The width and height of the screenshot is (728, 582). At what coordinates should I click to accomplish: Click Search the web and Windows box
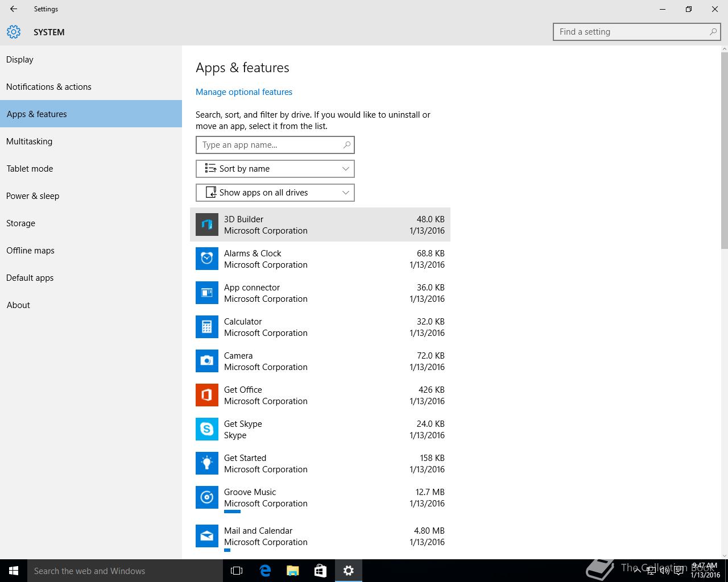pyautogui.click(x=125, y=571)
